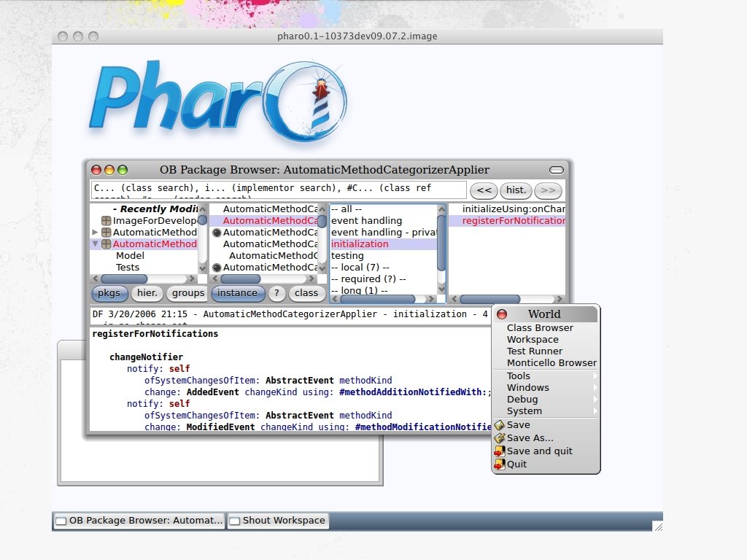Collapse the expanded AutomaticMethod package triangle
This screenshot has height=560, width=747.
tap(95, 244)
